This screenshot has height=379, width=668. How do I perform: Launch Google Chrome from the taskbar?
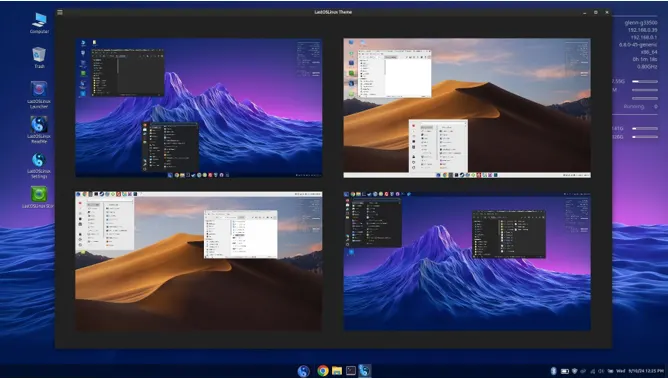click(323, 370)
